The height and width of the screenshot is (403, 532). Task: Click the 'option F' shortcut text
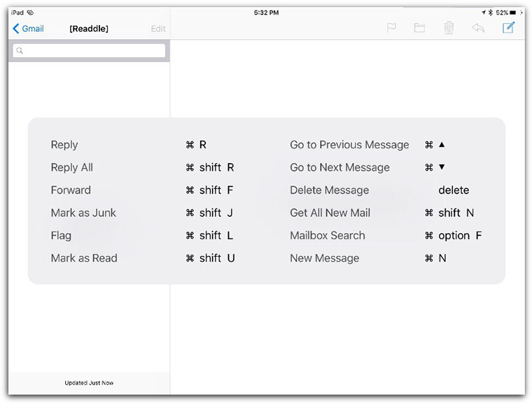460,235
